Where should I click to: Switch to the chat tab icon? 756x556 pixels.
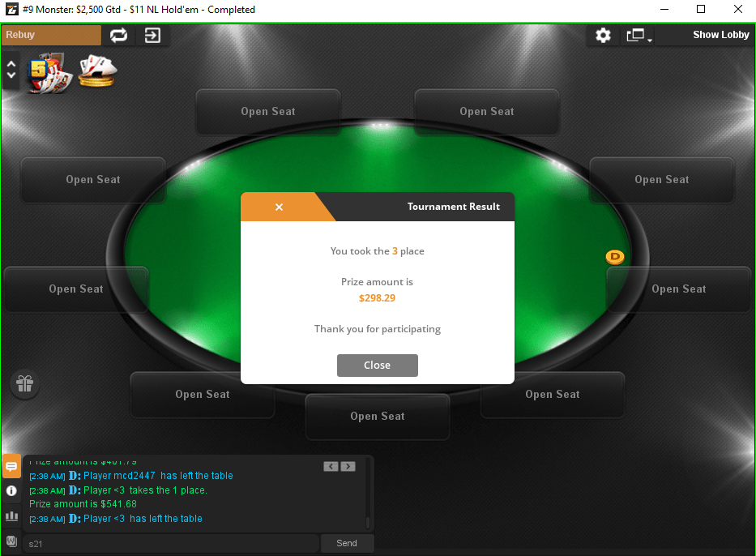11,466
